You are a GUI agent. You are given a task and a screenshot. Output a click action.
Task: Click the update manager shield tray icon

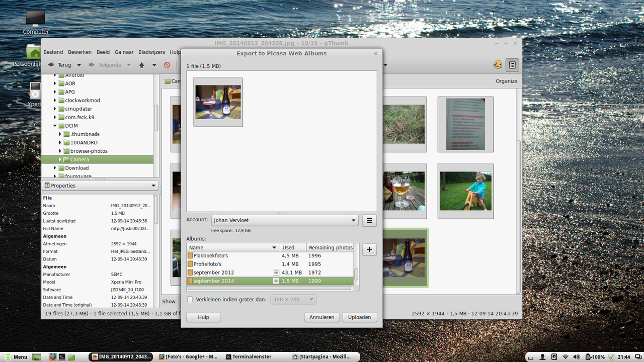(611, 357)
